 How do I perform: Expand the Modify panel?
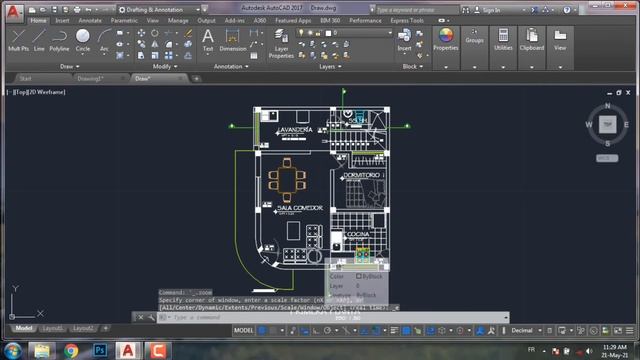click(165, 66)
